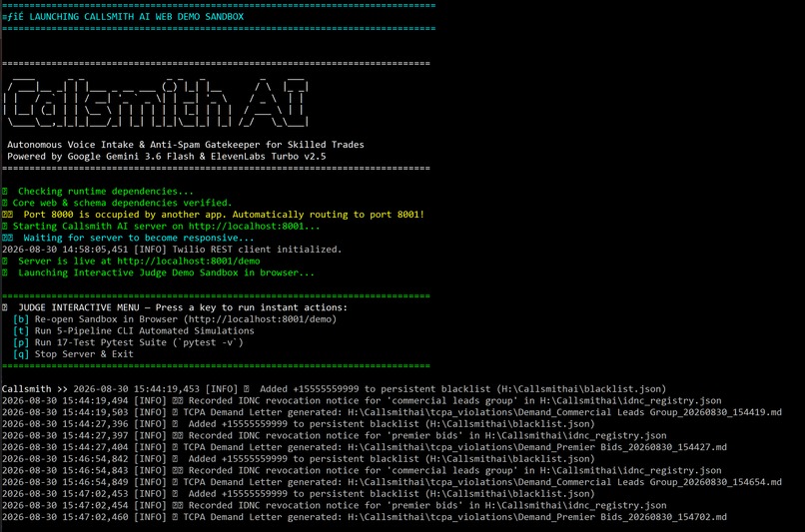Click 15:46:54,843 IDNC notice for 'commercial leads group'
The height and width of the screenshot is (532, 805).
pos(362,470)
